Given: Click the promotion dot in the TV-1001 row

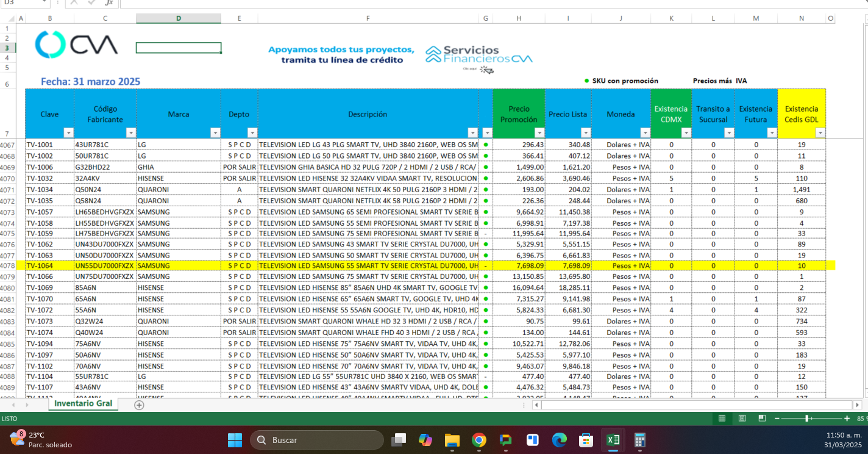Looking at the screenshot, I should tap(486, 145).
